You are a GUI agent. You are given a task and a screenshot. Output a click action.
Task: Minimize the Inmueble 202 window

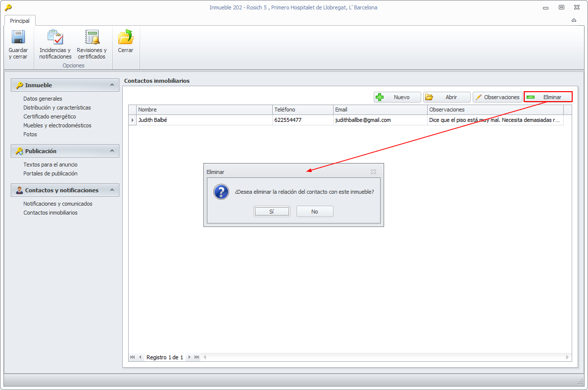point(545,7)
